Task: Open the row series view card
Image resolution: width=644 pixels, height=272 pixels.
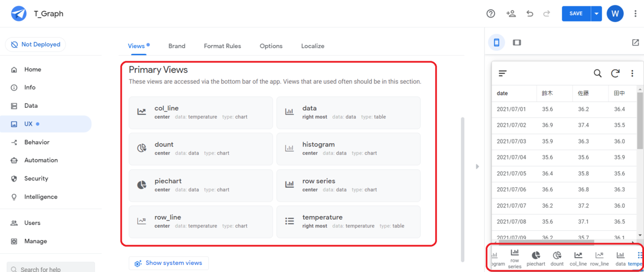Action: pos(348,185)
